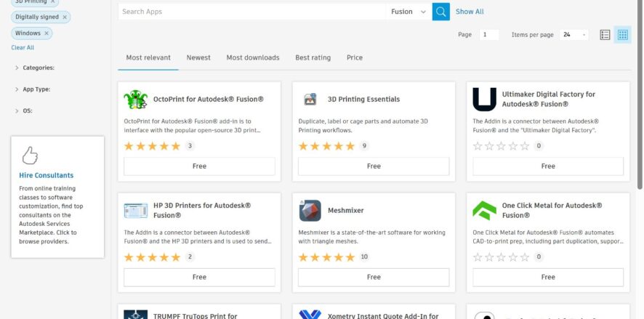Image resolution: width=644 pixels, height=319 pixels.
Task: Click the Page number input field
Action: point(488,35)
